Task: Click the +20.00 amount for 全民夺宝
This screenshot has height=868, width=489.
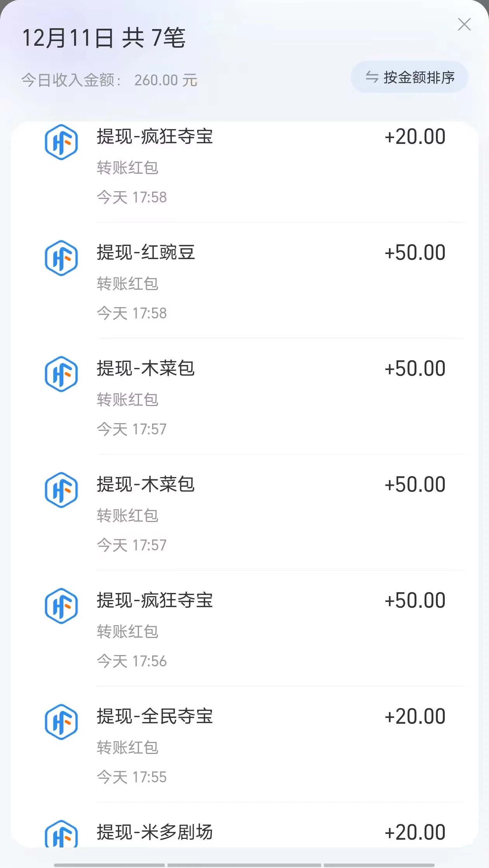Action: [414, 716]
